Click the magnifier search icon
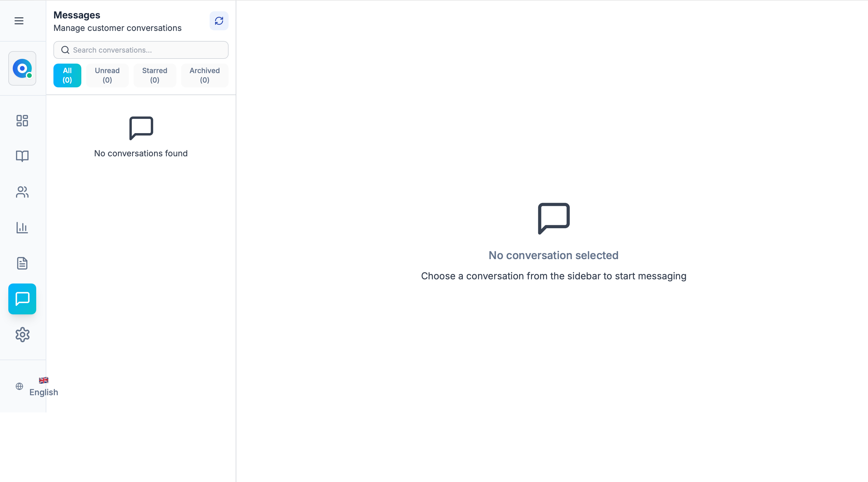This screenshot has height=482, width=868. 65,50
